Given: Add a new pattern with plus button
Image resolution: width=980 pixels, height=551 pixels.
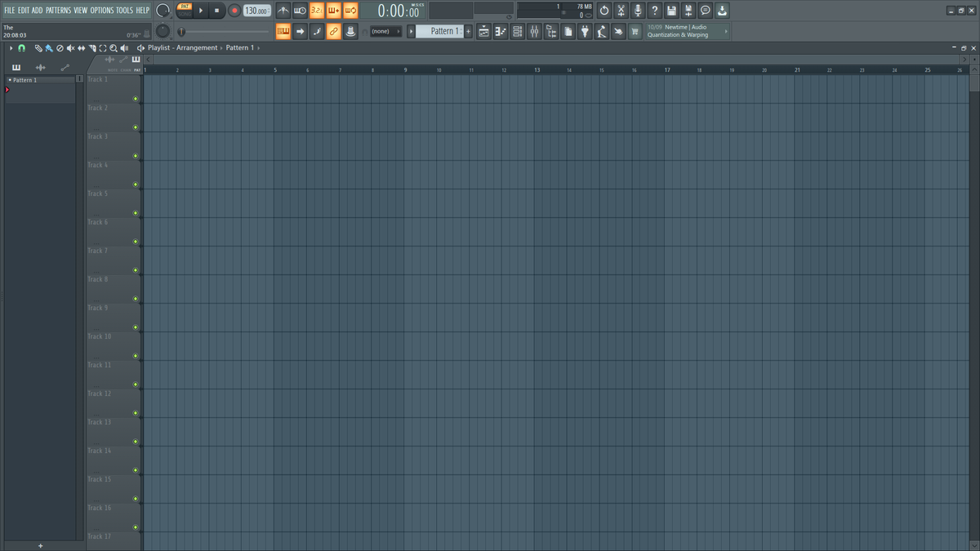Looking at the screenshot, I should pyautogui.click(x=468, y=31).
